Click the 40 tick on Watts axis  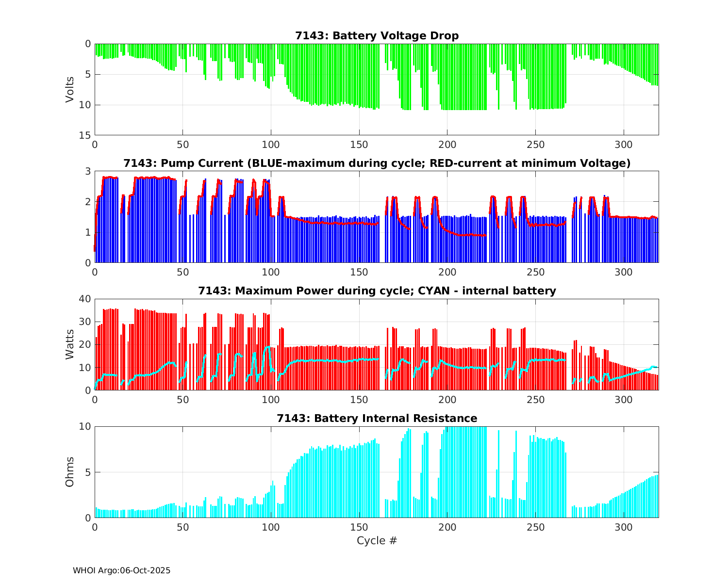[x=85, y=299]
